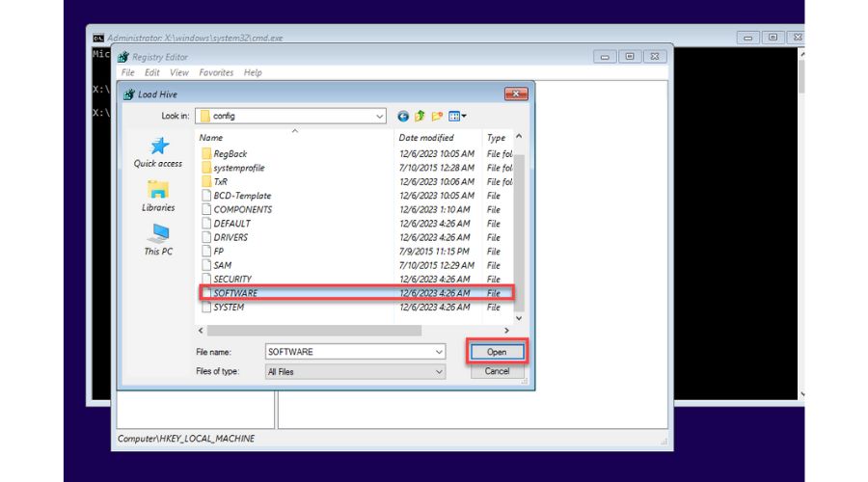Click horizontal scroll left arrow in file list
The image size is (868, 482).
coord(201,331)
